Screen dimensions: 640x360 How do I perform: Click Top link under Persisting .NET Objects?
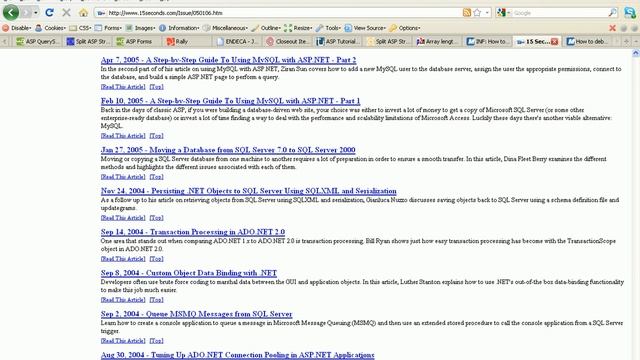pyautogui.click(x=156, y=218)
